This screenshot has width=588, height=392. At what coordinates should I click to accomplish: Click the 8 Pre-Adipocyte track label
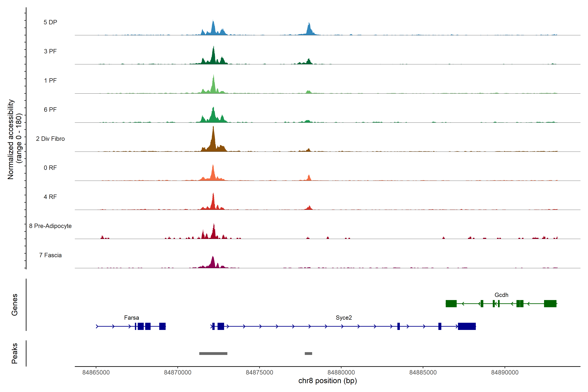[x=50, y=226]
